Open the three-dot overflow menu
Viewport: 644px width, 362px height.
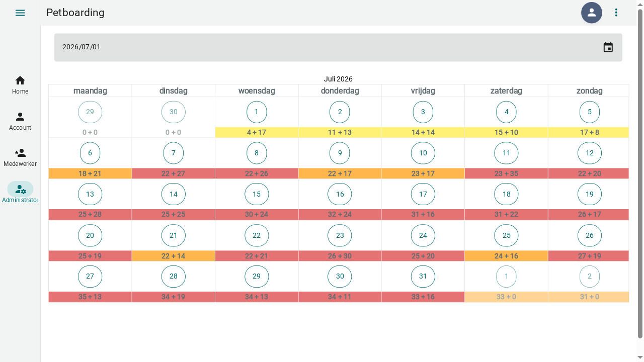click(616, 13)
